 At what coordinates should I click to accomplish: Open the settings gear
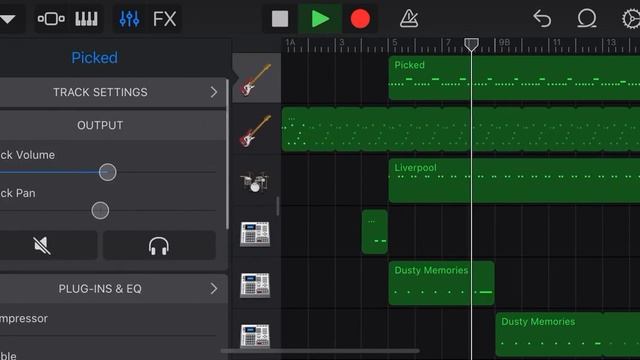point(631,19)
